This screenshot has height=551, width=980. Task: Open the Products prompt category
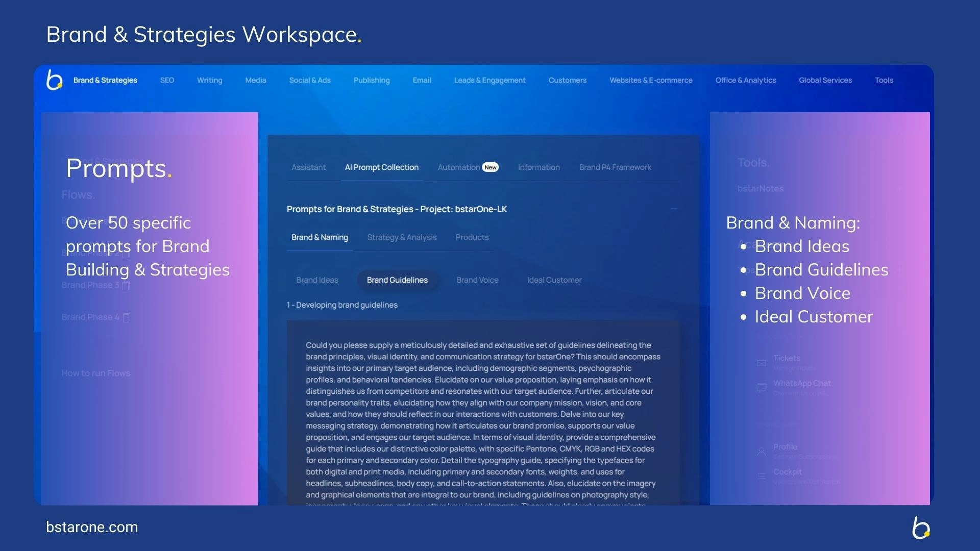tap(472, 237)
